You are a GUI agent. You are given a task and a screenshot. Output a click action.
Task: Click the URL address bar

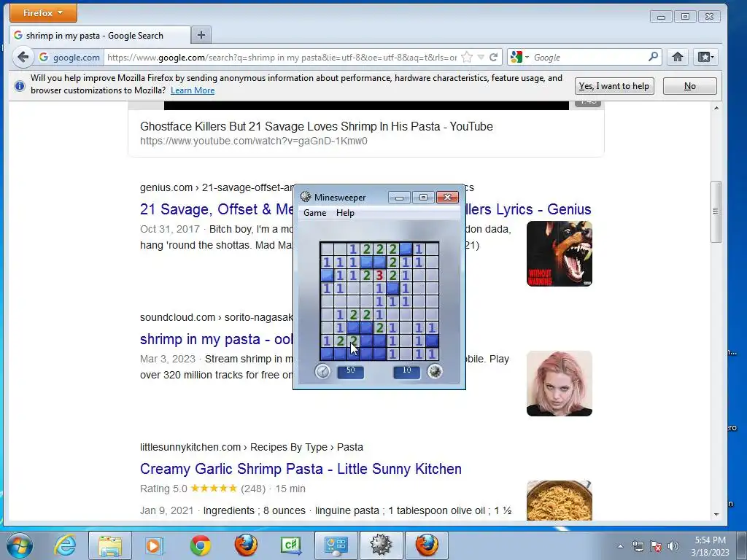click(x=281, y=58)
